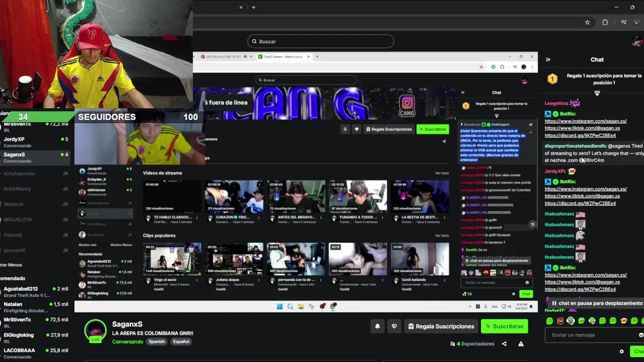Click the inner browser bookmark star
This screenshot has height=362, width=644.
pos(481,67)
